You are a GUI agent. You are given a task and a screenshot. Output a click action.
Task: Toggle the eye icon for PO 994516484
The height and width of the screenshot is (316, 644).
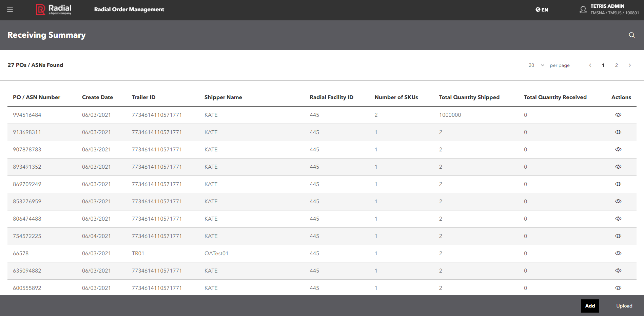click(x=618, y=115)
